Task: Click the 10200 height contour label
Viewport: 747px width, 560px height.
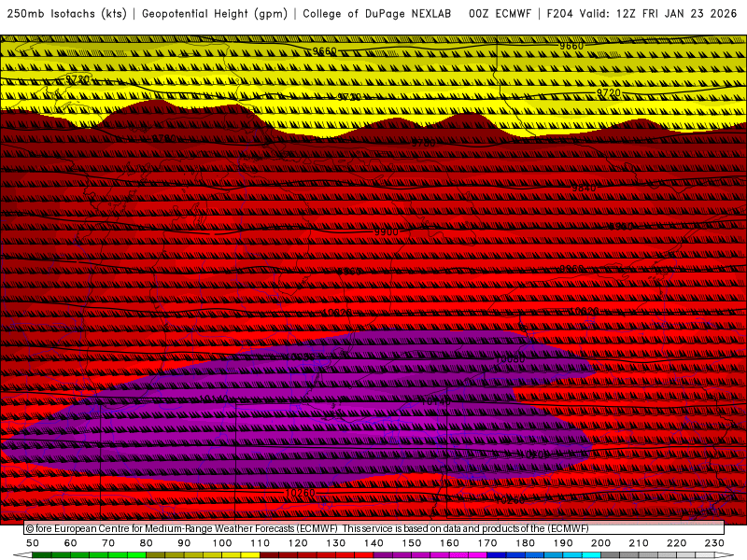Action: [533, 455]
